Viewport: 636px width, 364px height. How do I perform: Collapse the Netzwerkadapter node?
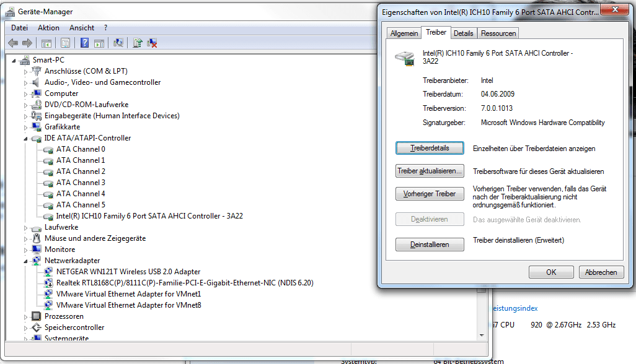(25, 262)
